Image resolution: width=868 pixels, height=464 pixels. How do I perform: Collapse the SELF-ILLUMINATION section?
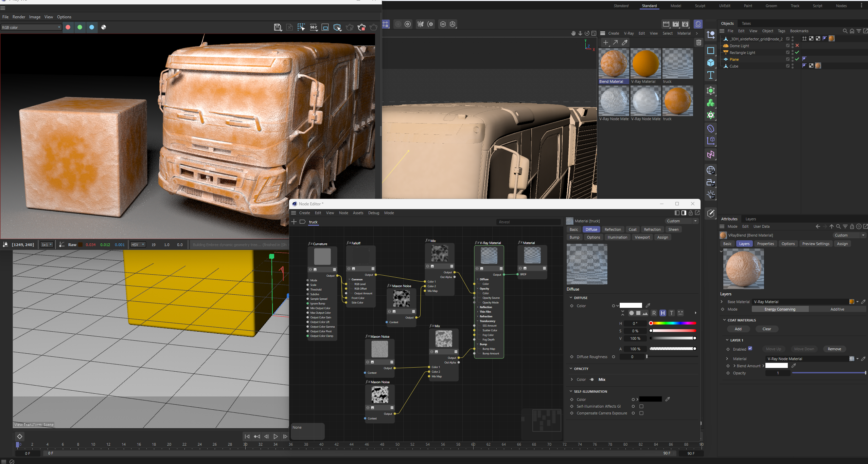pyautogui.click(x=571, y=391)
